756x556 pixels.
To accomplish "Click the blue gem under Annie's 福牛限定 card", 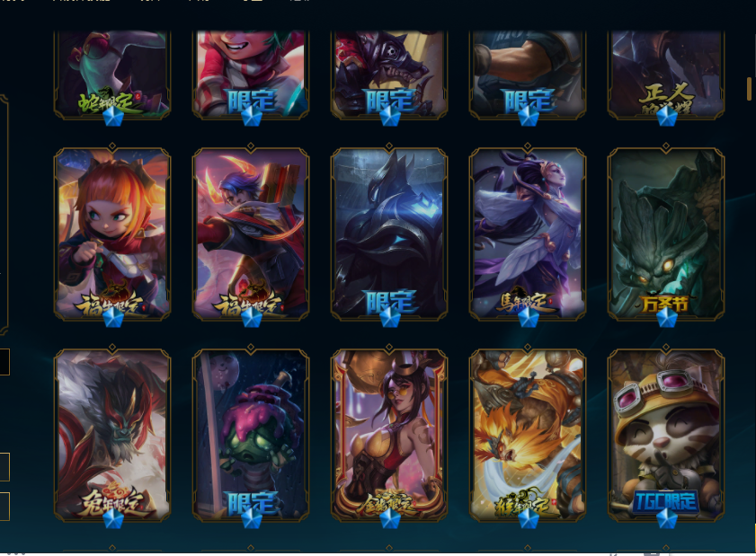I will point(113,317).
